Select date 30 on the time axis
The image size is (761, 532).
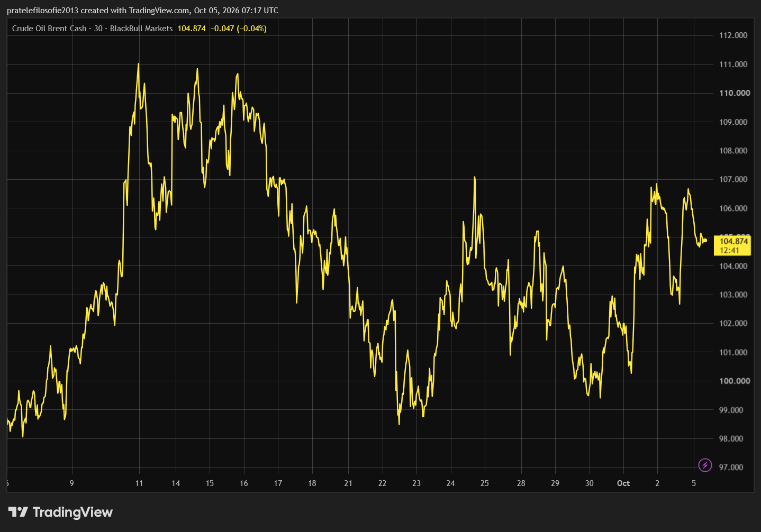(590, 483)
